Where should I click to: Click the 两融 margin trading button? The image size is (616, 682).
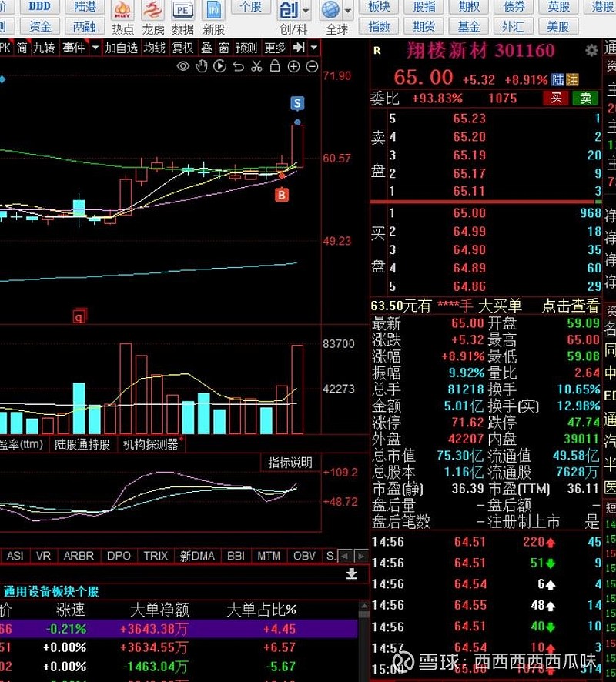(x=85, y=27)
